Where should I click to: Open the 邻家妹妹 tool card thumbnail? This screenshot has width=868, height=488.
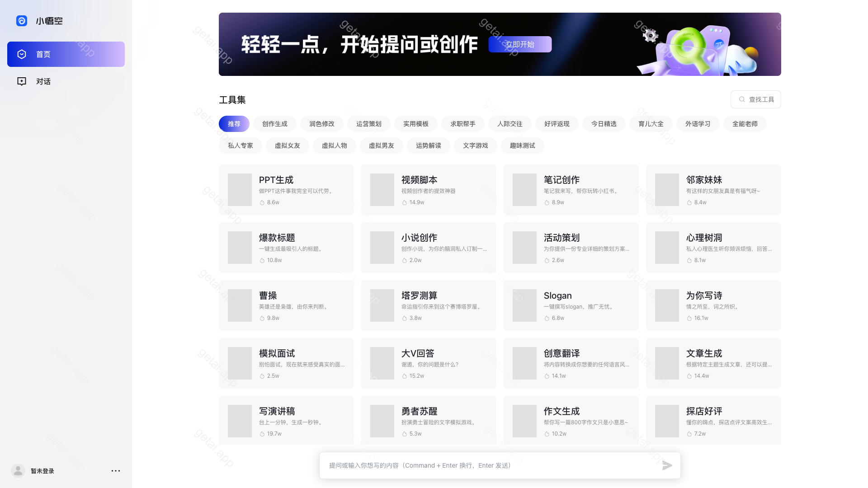click(667, 190)
